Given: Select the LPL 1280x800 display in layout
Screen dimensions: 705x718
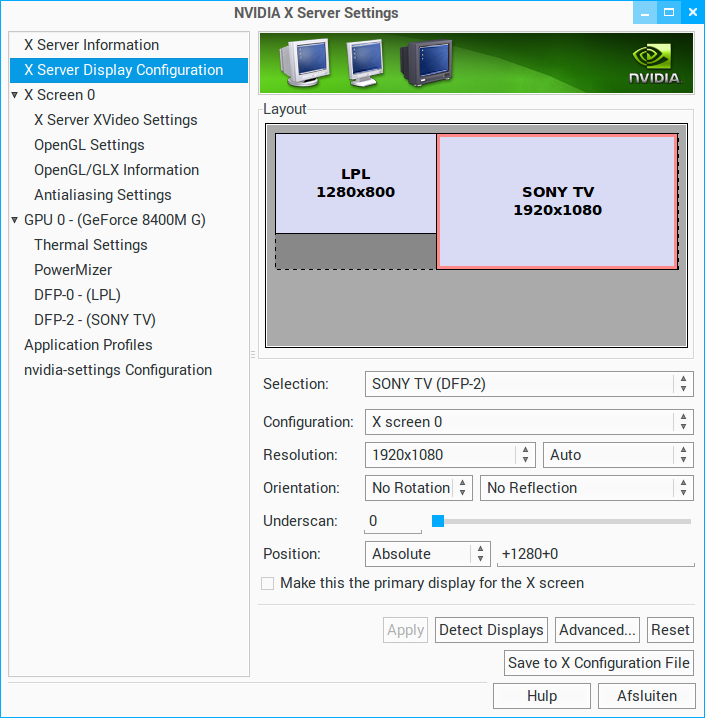Looking at the screenshot, I should tap(356, 183).
